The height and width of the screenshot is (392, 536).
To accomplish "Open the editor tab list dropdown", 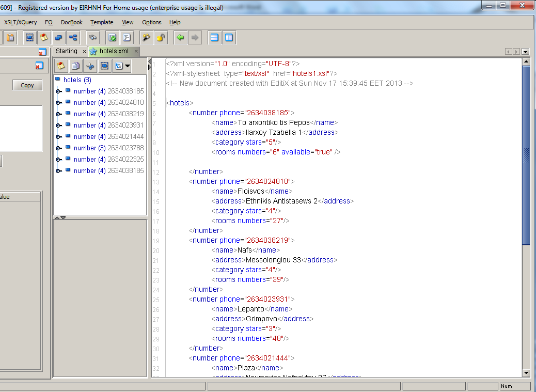I will click(525, 52).
